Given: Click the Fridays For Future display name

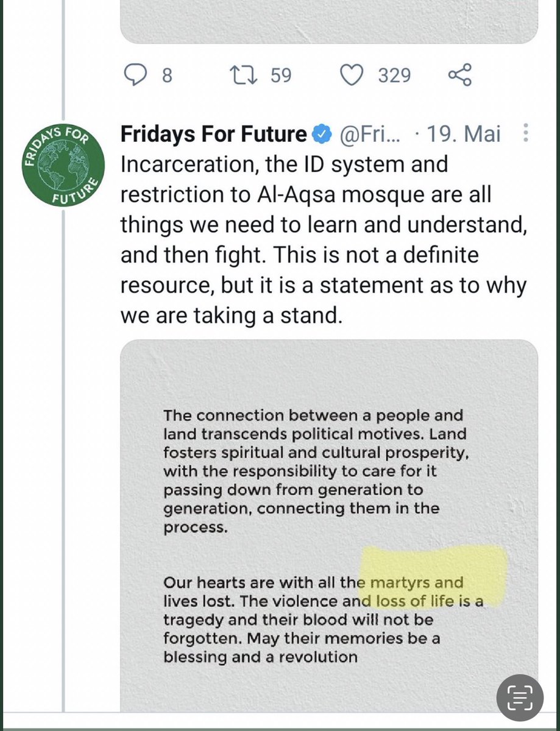Looking at the screenshot, I should [x=213, y=134].
